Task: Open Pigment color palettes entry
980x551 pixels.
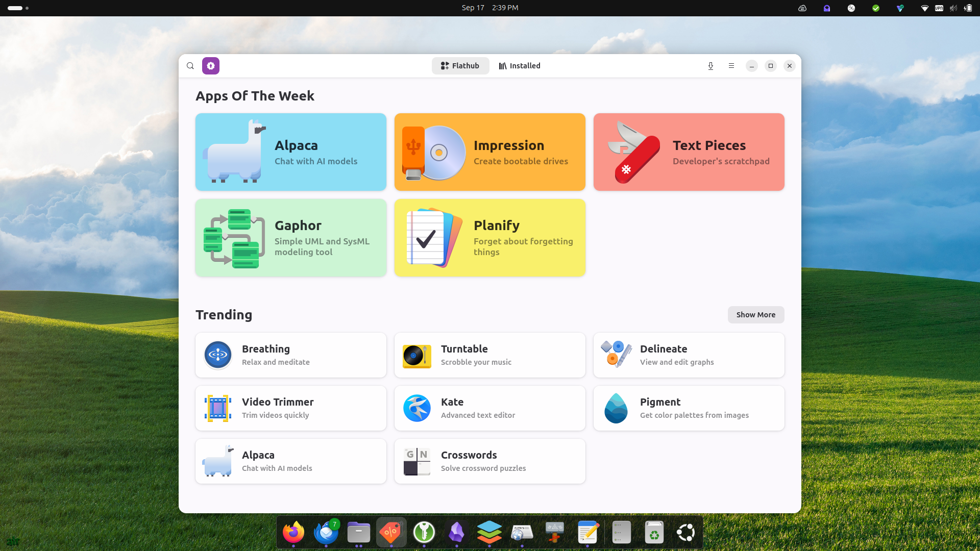Action: click(x=689, y=408)
